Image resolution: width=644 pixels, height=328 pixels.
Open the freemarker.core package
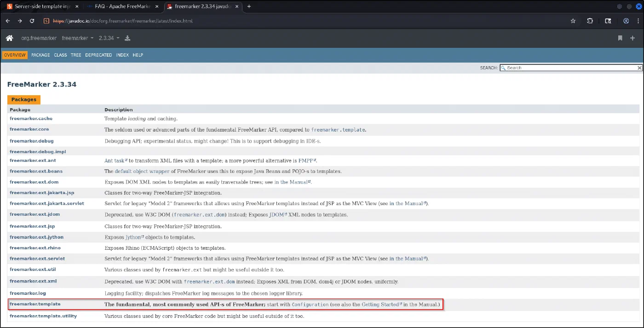29,129
